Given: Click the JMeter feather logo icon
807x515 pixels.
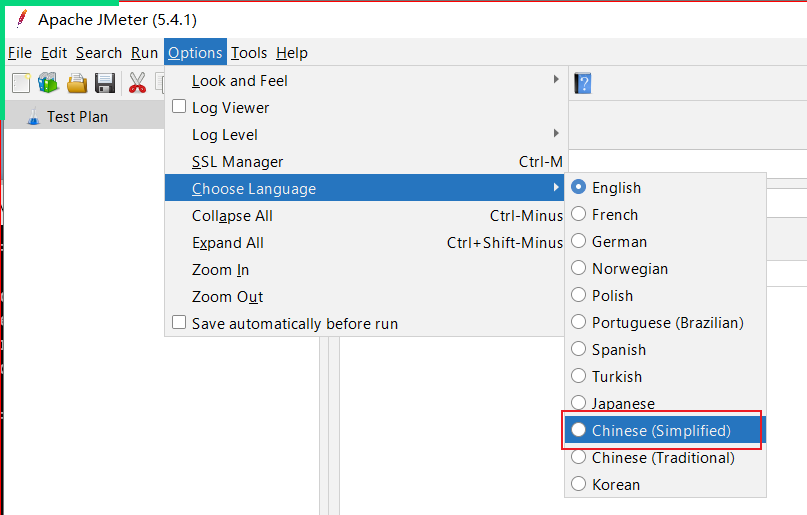Looking at the screenshot, I should coord(21,19).
